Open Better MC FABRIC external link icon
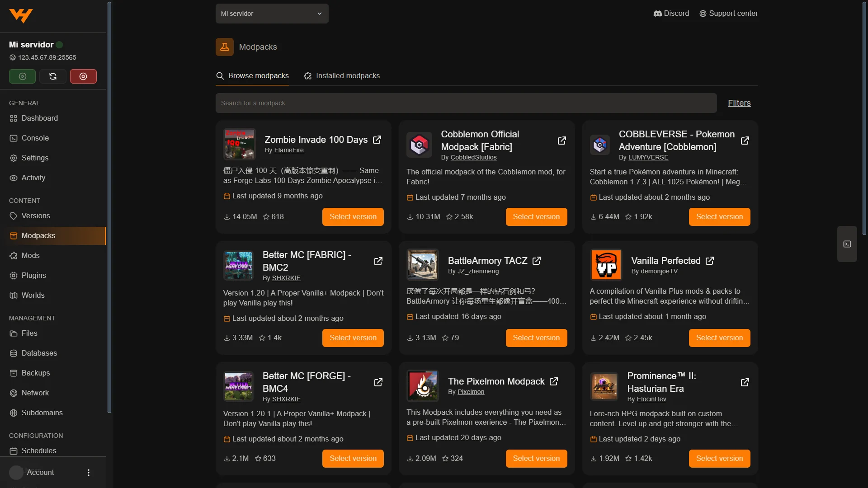 tap(378, 261)
